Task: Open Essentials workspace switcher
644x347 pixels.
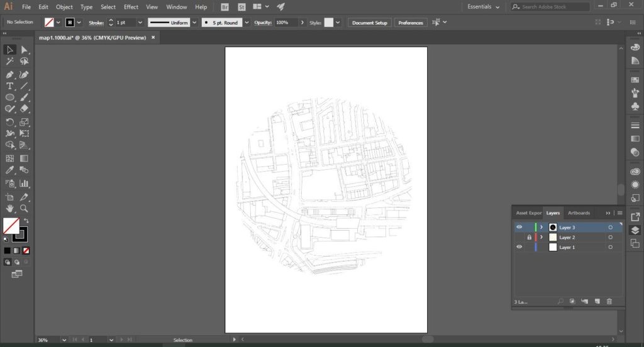Action: tap(484, 7)
